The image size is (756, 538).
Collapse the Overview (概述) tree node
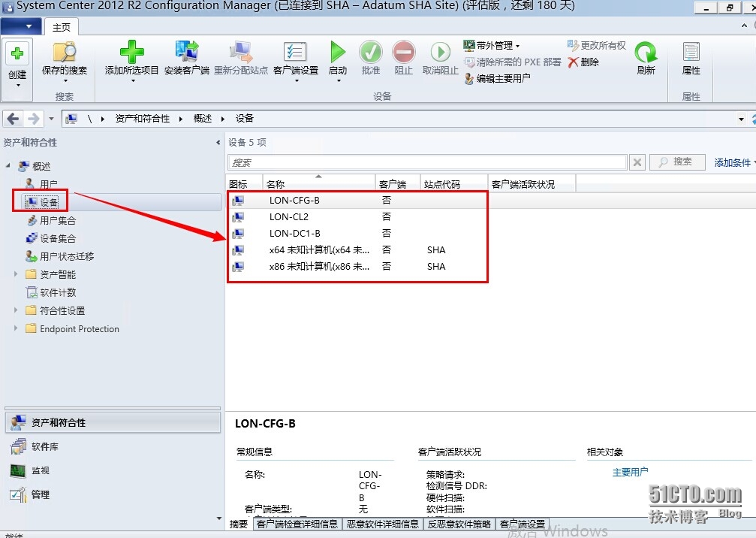(8, 165)
